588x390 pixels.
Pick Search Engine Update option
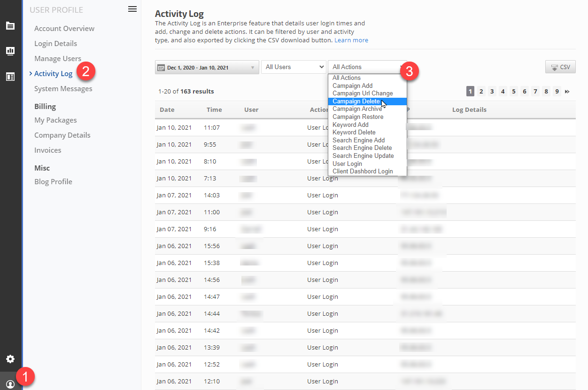click(x=363, y=156)
